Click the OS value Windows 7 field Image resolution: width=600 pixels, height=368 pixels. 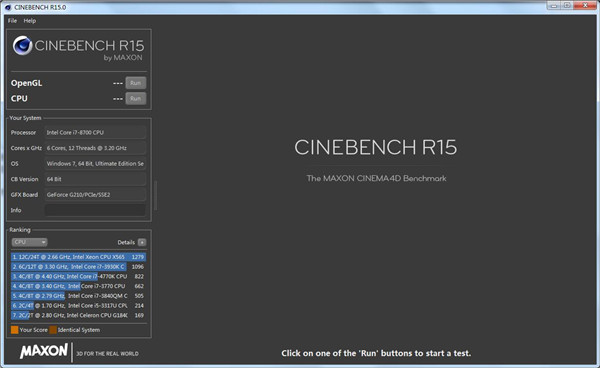click(95, 163)
